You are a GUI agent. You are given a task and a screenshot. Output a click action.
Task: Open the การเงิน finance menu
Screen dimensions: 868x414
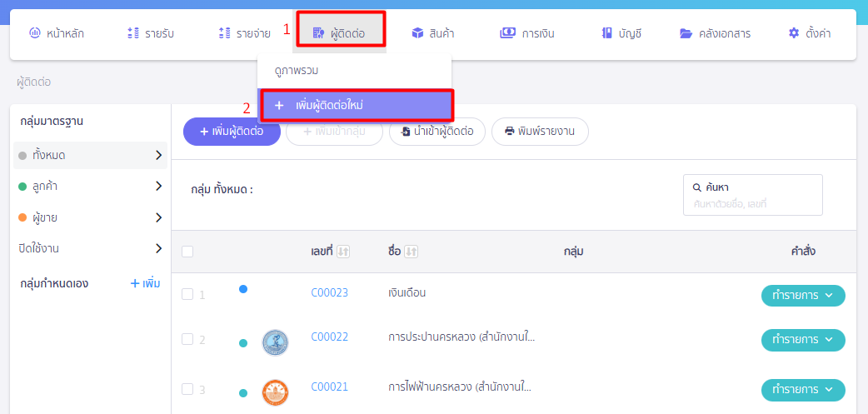[527, 33]
